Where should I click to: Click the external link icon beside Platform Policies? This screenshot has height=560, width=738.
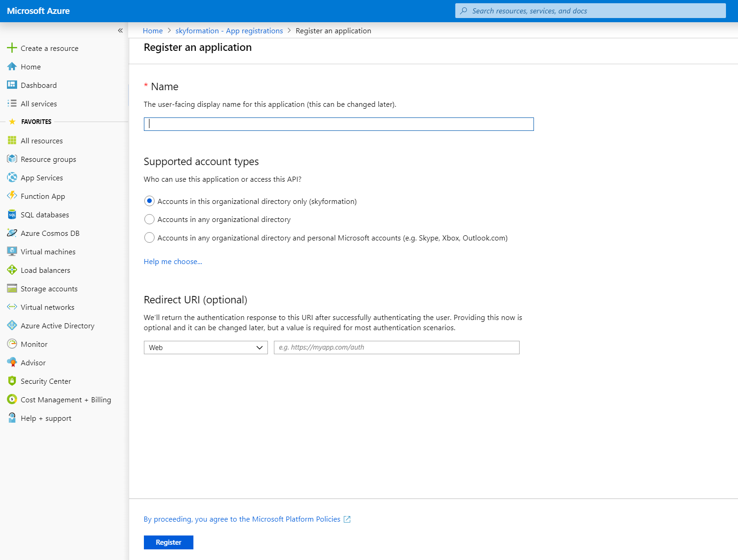[347, 519]
